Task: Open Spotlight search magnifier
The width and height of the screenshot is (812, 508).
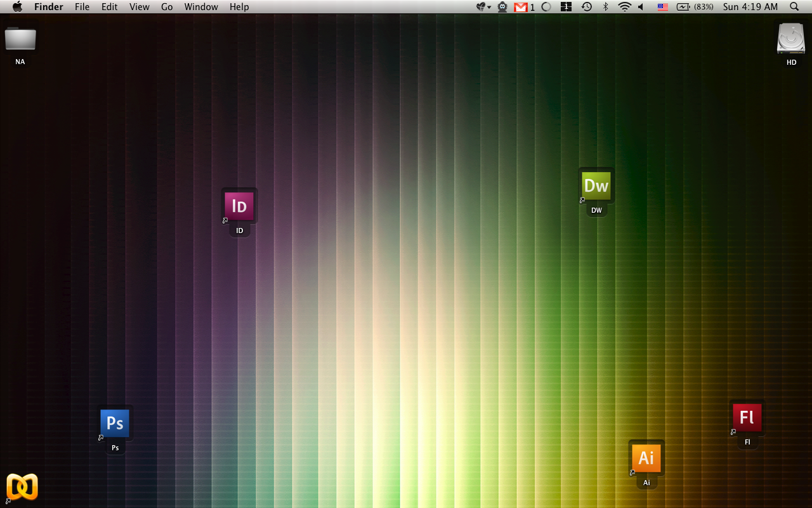Action: tap(794, 6)
